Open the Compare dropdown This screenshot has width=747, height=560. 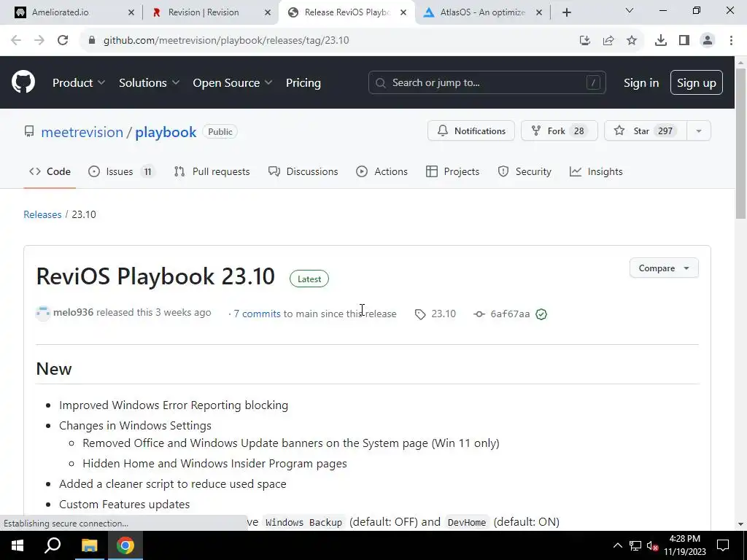point(664,268)
